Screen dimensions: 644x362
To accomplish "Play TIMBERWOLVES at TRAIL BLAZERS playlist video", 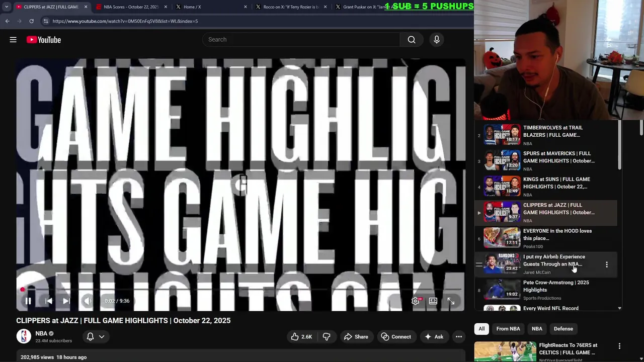I will [x=546, y=135].
